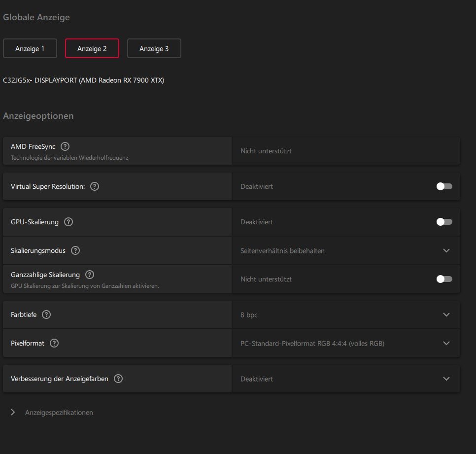Open the Verbesserung der Anzeigefarben dropdown
Image resolution: width=476 pixels, height=454 pixels.
446,379
